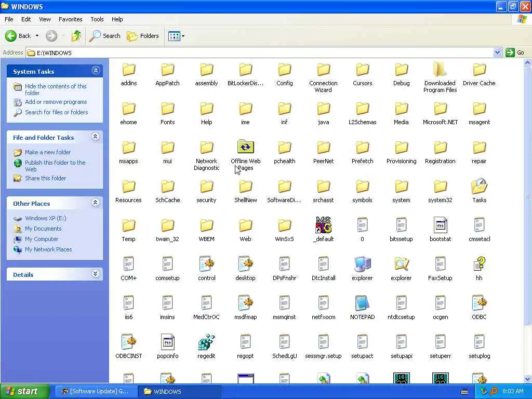Open the Views dropdown arrow

[183, 36]
